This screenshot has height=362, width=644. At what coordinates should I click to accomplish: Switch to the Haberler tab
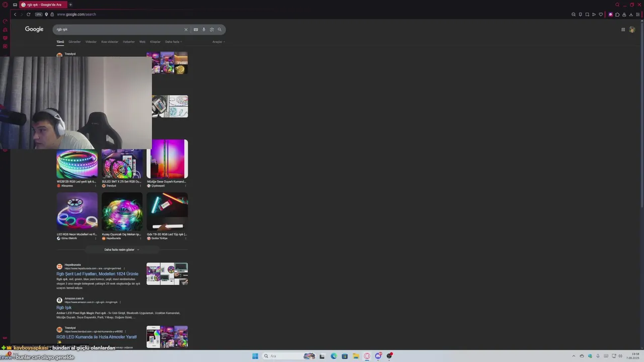[129, 42]
